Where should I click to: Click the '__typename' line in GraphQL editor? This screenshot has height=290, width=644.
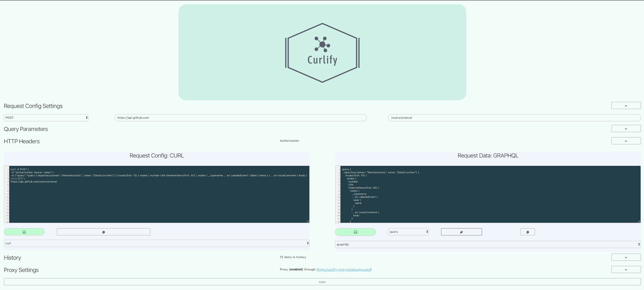tap(359, 194)
